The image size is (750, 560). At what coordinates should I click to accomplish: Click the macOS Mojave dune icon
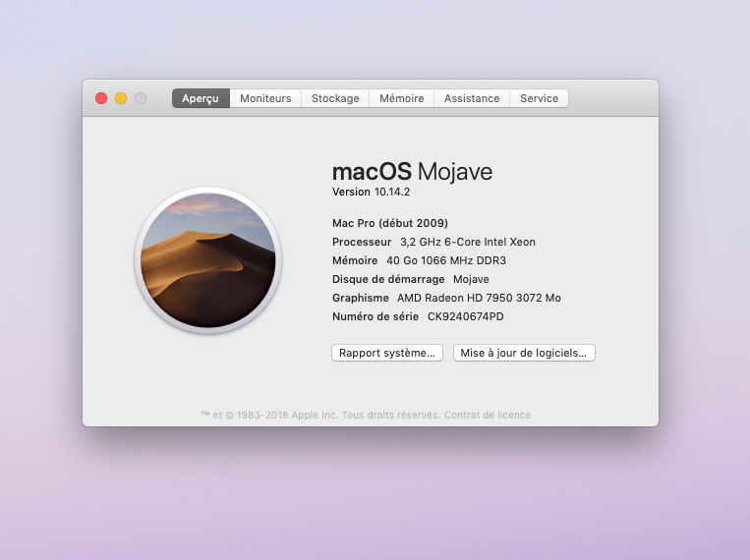click(x=208, y=260)
